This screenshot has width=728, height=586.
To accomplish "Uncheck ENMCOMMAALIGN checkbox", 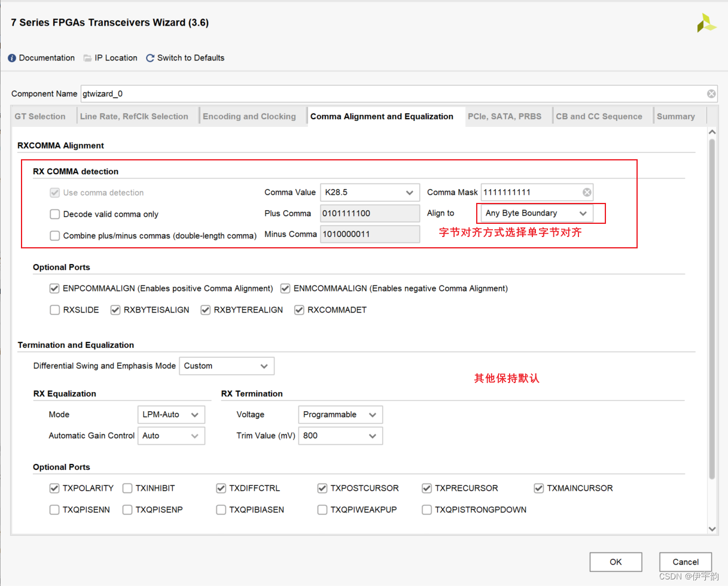I will 285,289.
